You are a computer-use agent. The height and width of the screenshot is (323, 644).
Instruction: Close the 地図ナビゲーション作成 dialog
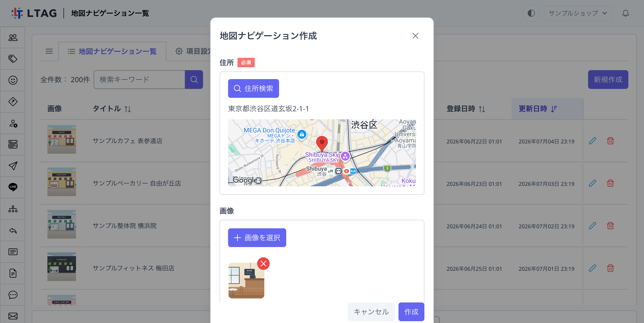[x=415, y=36]
